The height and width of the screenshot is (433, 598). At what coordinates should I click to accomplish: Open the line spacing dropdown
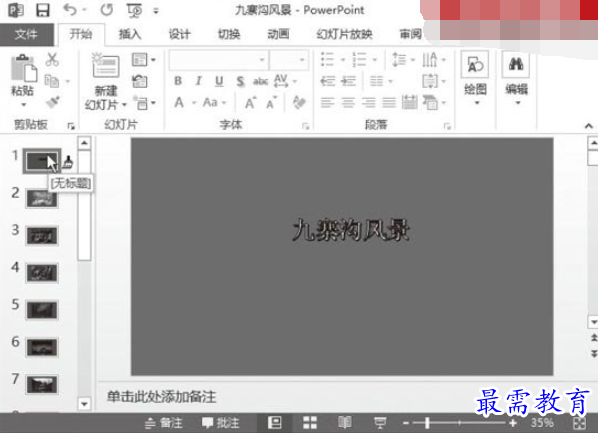(x=412, y=60)
